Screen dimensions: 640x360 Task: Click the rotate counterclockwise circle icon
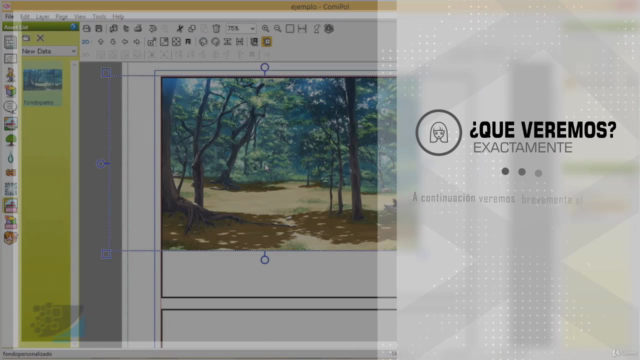203,42
